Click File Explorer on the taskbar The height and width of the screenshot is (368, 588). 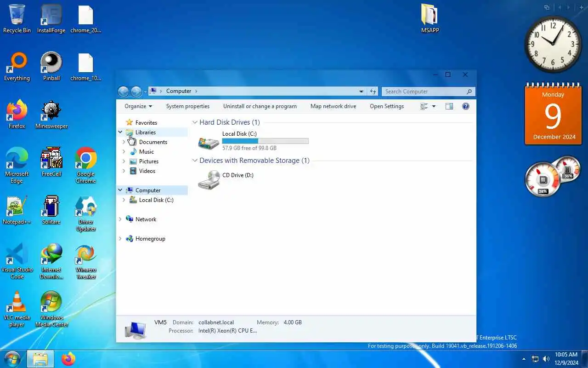click(x=40, y=359)
